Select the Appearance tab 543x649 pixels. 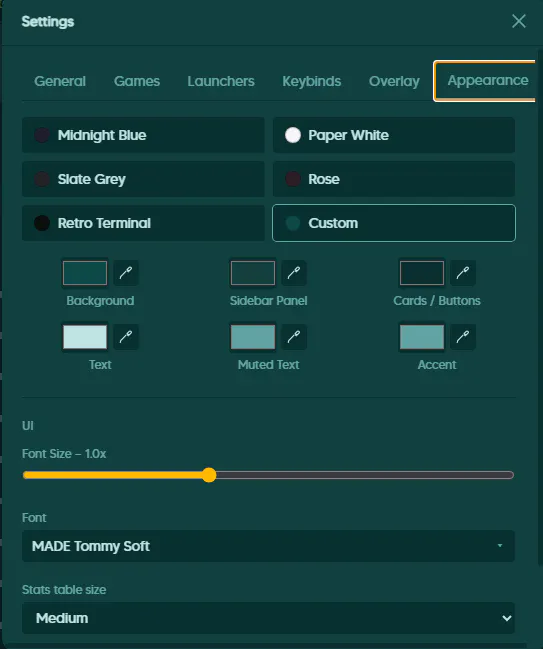pyautogui.click(x=485, y=81)
